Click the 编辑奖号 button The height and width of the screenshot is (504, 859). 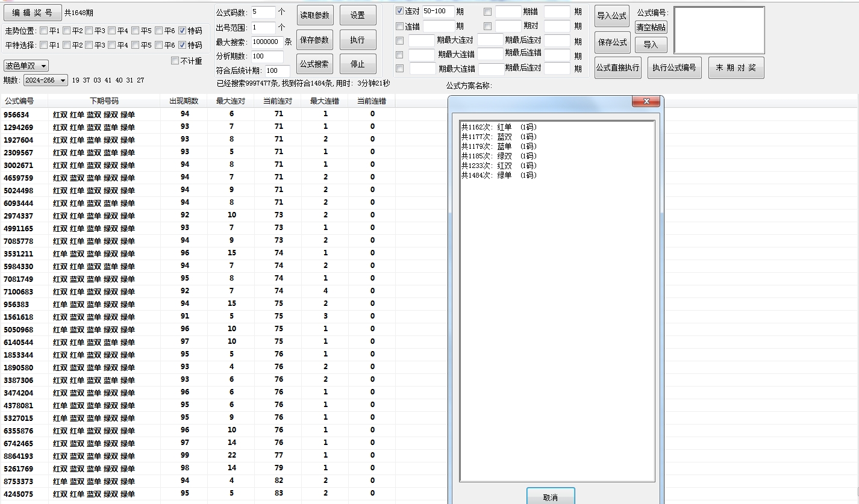[x=33, y=13]
